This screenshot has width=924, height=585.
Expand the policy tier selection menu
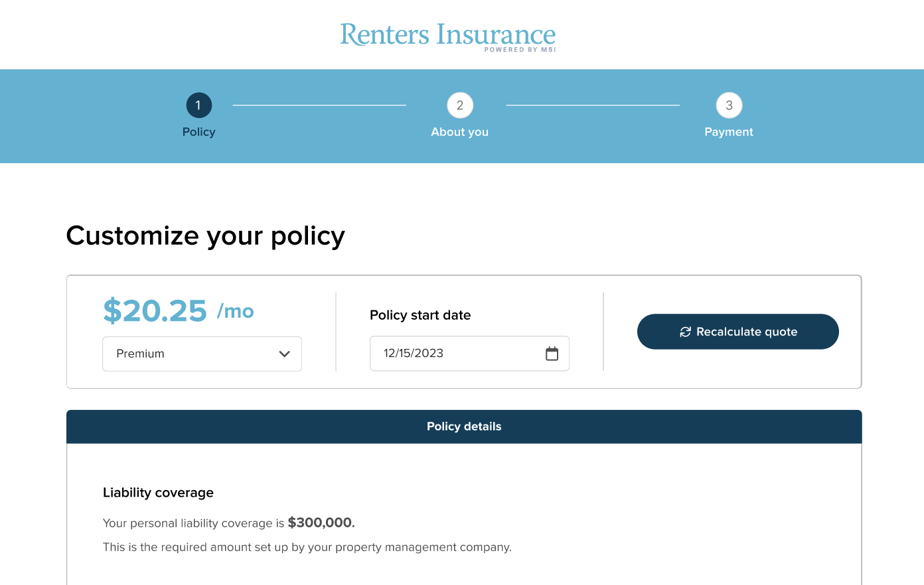202,354
